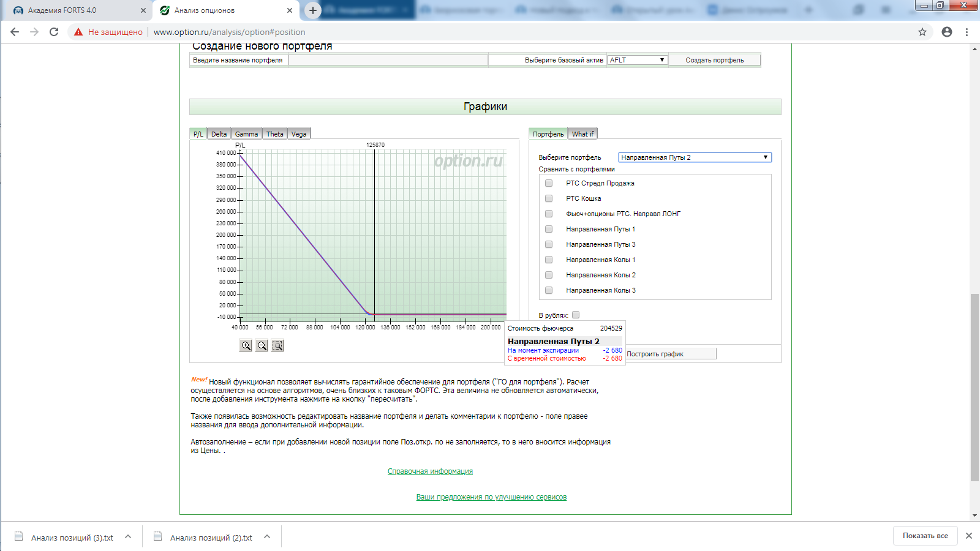Focus the portfolio name input field

click(x=388, y=60)
